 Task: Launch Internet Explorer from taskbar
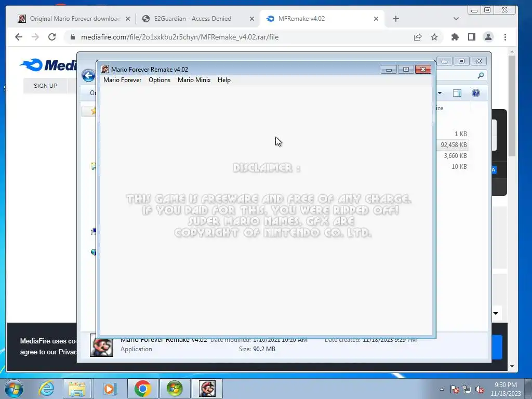click(46, 389)
